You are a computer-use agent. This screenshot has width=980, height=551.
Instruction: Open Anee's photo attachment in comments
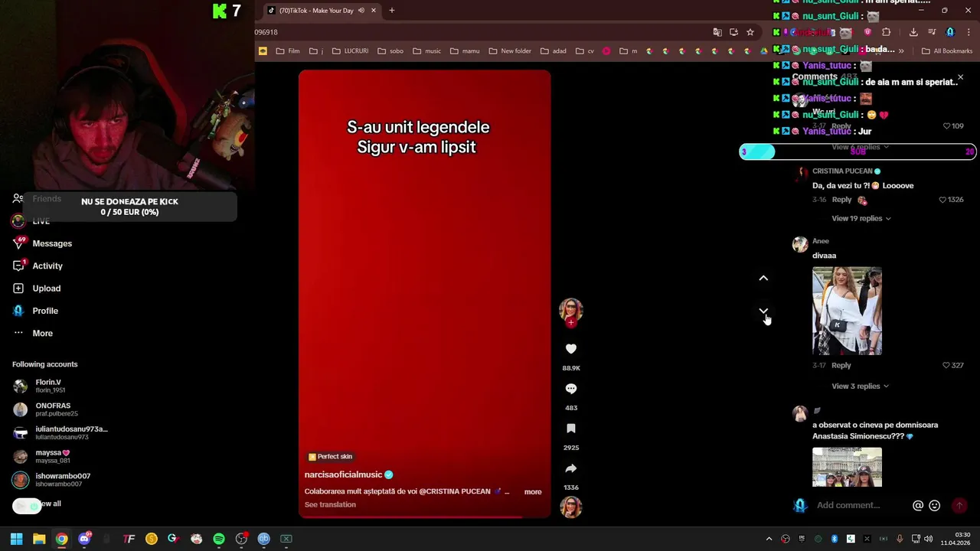(847, 311)
